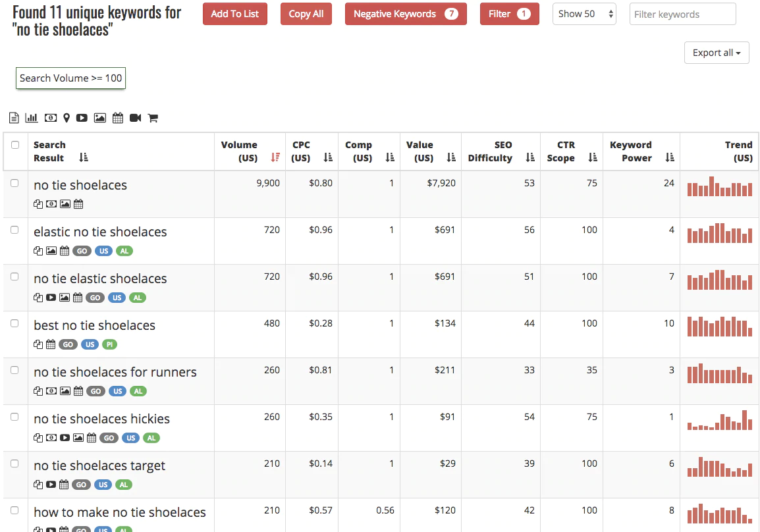The width and height of the screenshot is (760, 532).
Task: Click YouTube icon under 'no tie elastic shoelaces'
Action: 51,298
